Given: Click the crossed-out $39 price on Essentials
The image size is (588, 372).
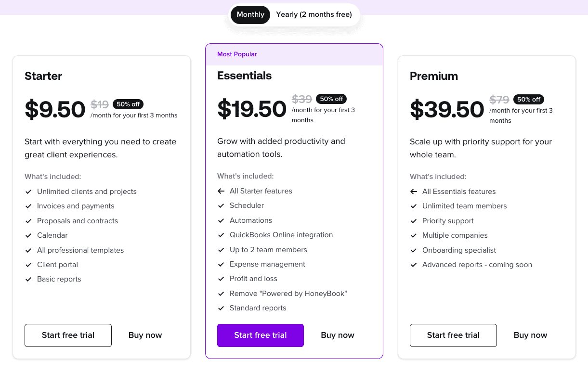Looking at the screenshot, I should coord(301,99).
